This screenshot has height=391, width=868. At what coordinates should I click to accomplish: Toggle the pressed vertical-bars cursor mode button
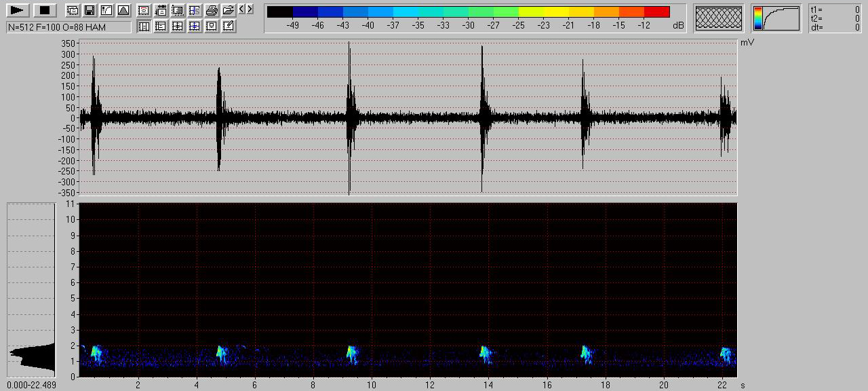[144, 26]
